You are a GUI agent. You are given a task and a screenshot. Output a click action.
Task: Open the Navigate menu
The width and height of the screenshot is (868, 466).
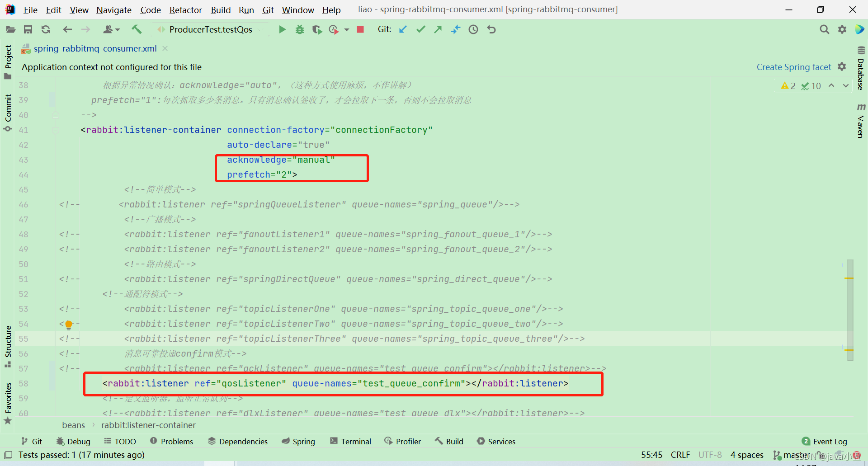click(114, 9)
